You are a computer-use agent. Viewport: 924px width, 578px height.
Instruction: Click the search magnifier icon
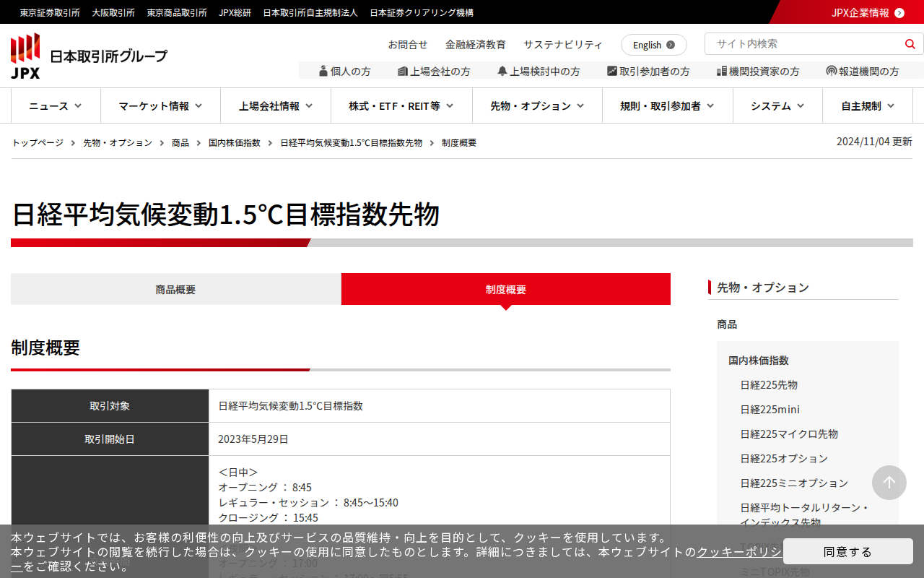click(x=910, y=44)
